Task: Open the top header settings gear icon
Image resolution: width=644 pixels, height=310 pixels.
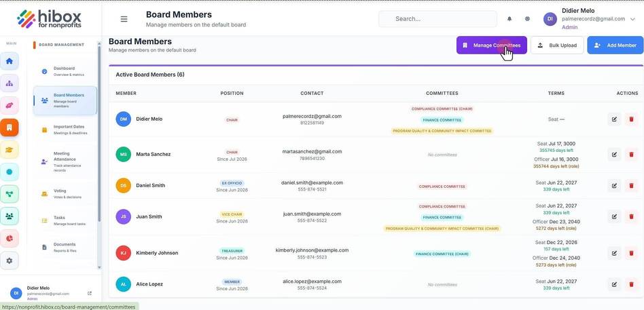Action: (527, 19)
